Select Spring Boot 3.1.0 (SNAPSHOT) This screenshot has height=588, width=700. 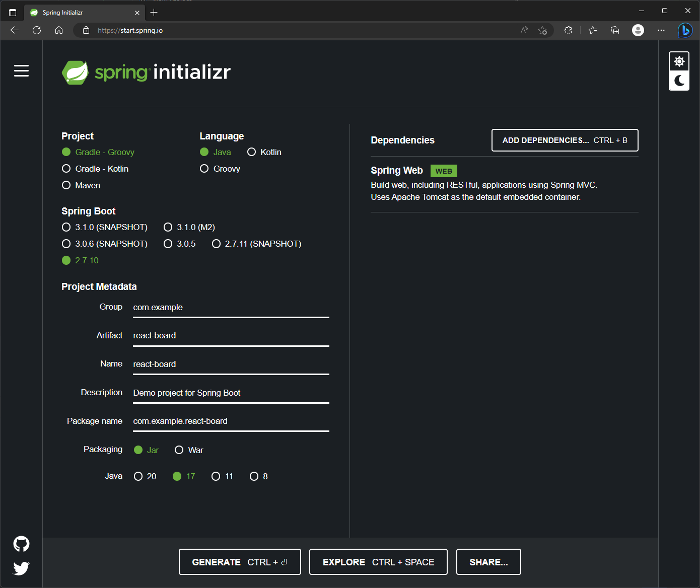105,227
